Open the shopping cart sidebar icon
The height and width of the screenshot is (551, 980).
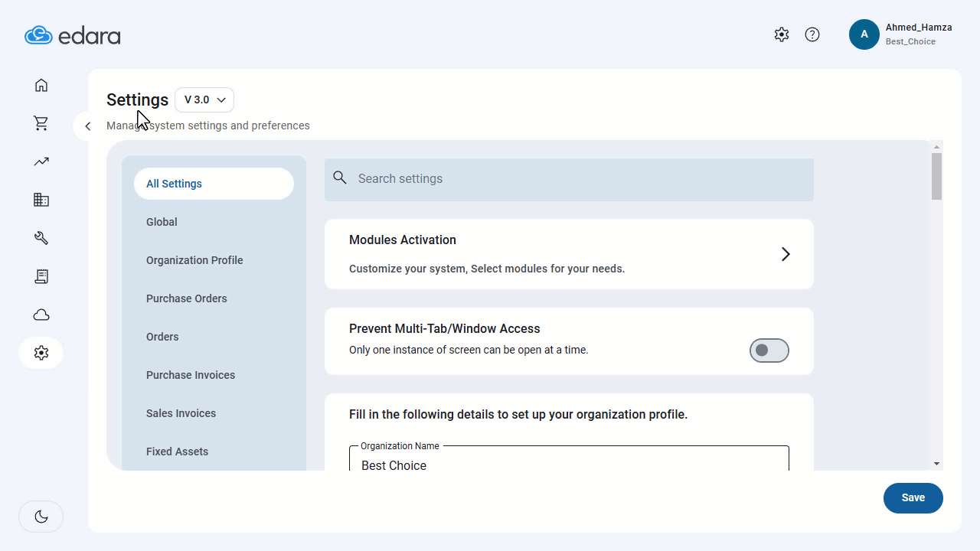click(x=41, y=123)
